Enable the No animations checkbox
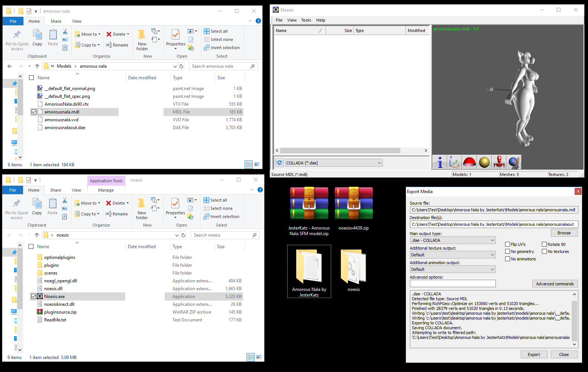This screenshot has height=372, width=588. [x=507, y=259]
